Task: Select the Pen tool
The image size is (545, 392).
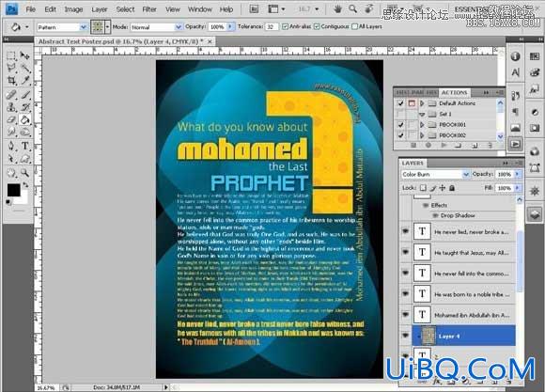Action: tap(11, 146)
